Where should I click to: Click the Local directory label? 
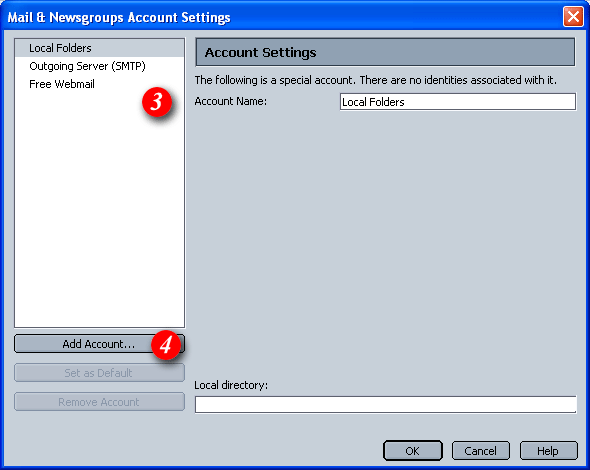tap(231, 385)
